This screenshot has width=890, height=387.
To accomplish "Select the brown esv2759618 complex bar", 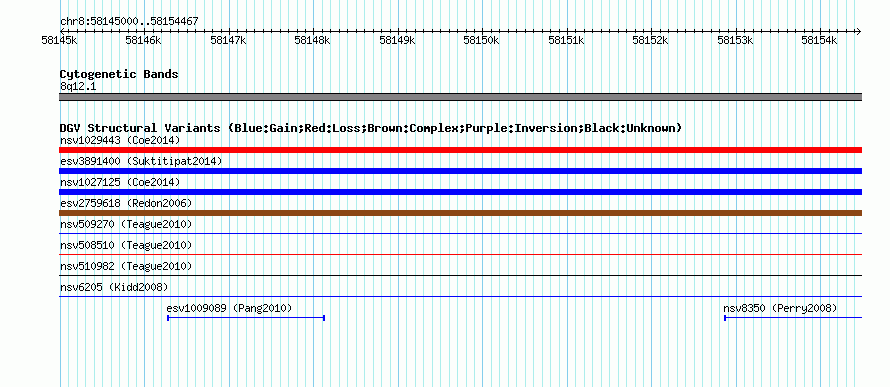I will click(460, 213).
